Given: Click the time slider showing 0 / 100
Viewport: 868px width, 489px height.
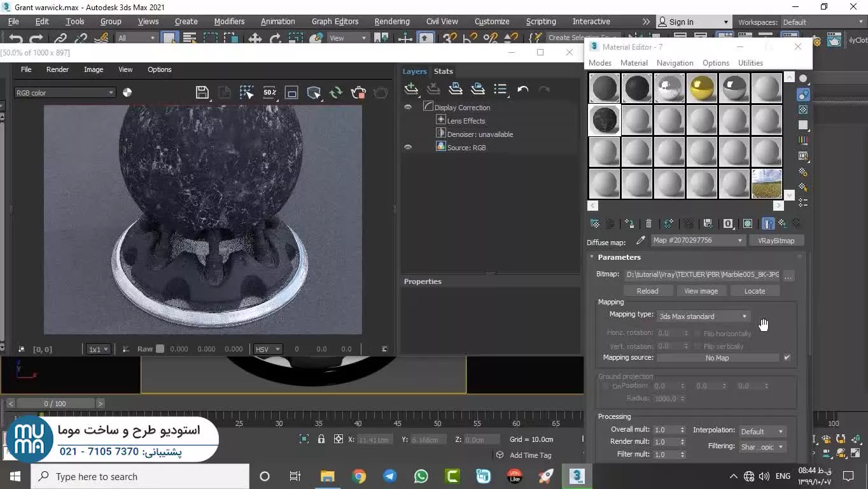Looking at the screenshot, I should point(55,404).
